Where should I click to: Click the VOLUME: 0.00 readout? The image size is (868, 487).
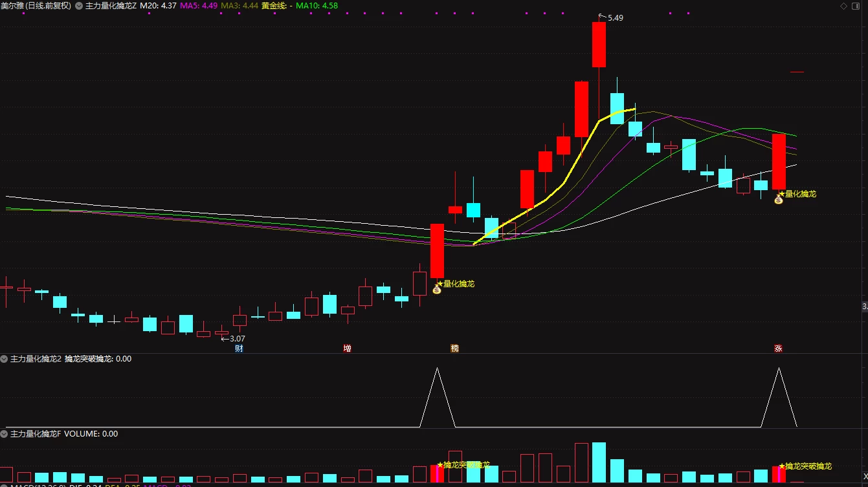[x=91, y=434]
